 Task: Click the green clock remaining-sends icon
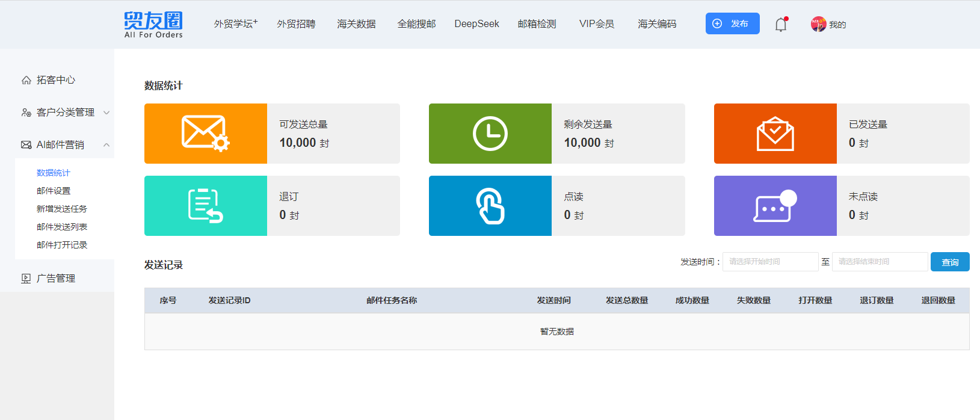tap(490, 134)
